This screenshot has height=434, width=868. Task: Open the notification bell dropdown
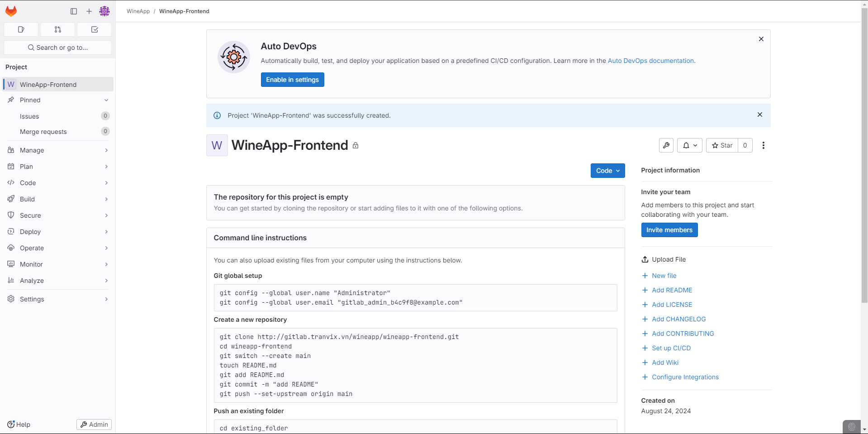tap(690, 145)
